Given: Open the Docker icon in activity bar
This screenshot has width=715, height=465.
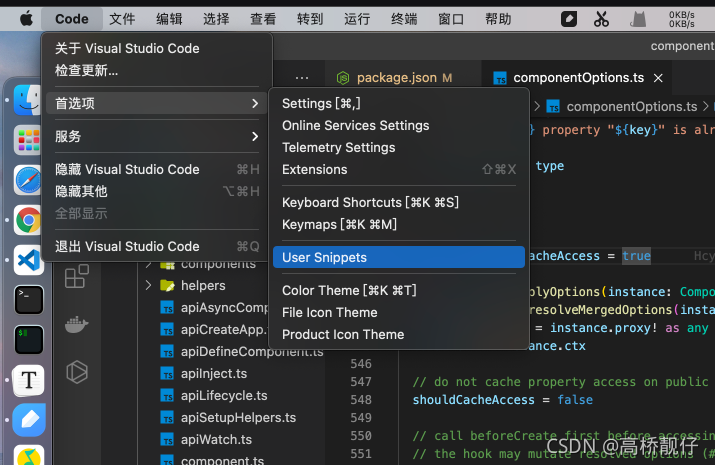Looking at the screenshot, I should [x=77, y=324].
